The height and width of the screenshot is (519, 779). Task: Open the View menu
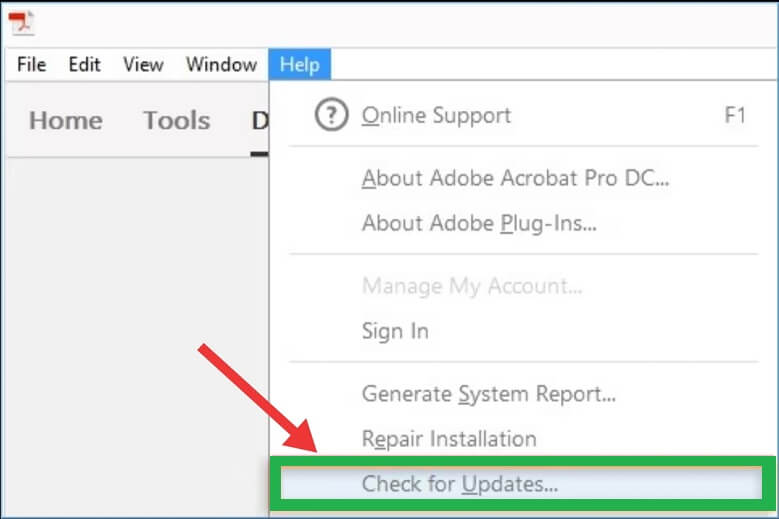(143, 65)
